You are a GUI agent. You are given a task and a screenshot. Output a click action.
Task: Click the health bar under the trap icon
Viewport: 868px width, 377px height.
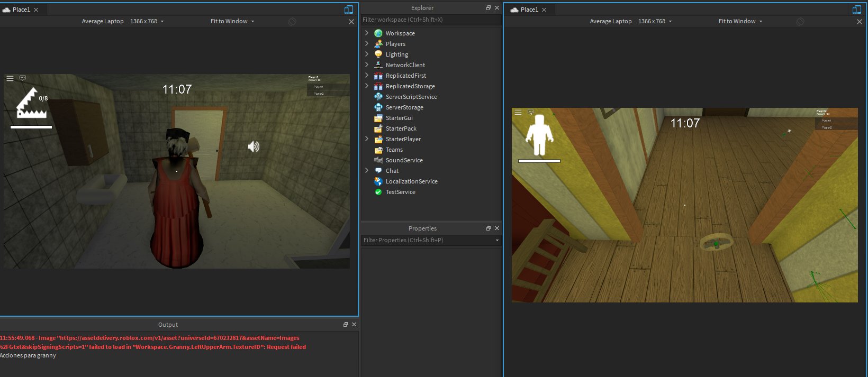(31, 127)
